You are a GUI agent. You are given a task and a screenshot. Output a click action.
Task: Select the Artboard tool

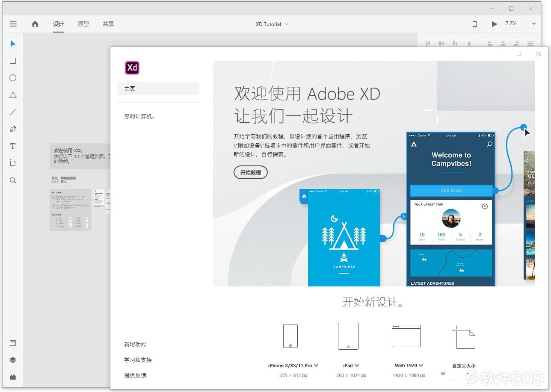[13, 163]
